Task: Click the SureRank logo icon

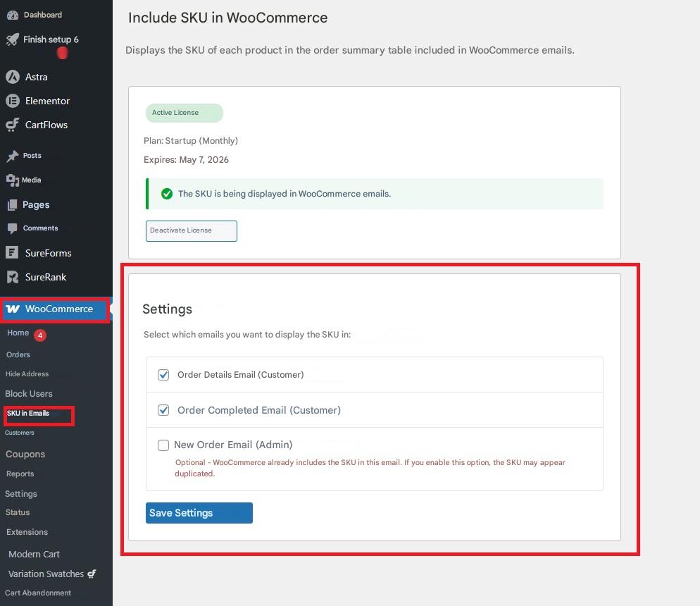Action: coord(12,277)
